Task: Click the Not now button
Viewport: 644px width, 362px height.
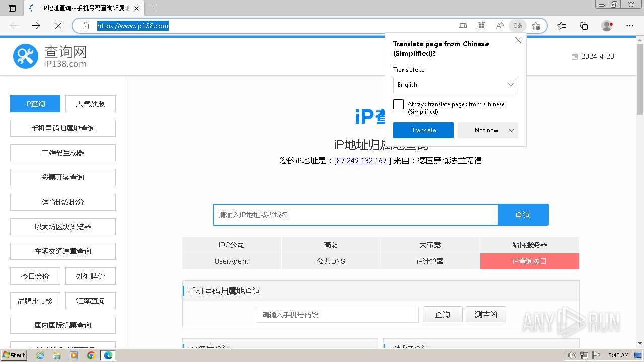Action: 487,130
